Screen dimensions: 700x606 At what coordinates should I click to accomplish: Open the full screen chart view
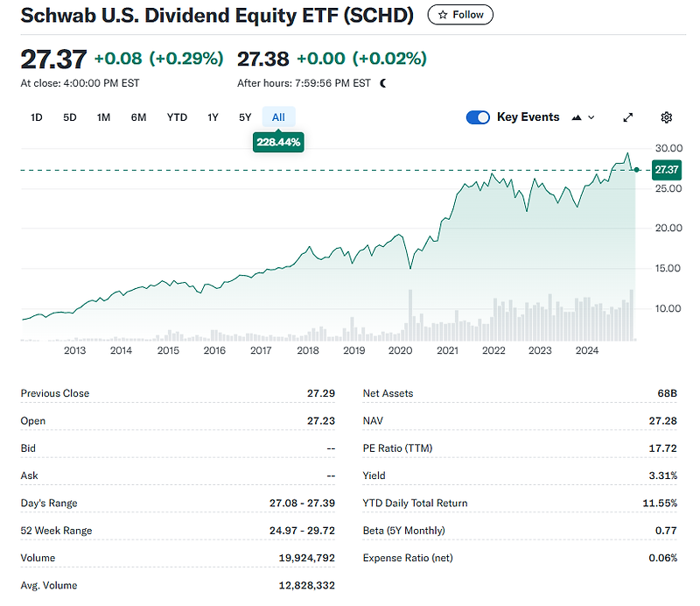pos(627,117)
